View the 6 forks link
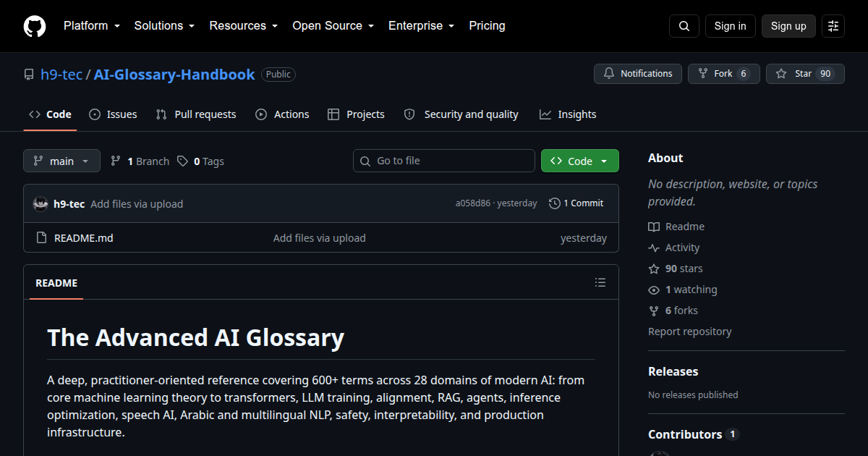The height and width of the screenshot is (456, 868). pos(673,311)
